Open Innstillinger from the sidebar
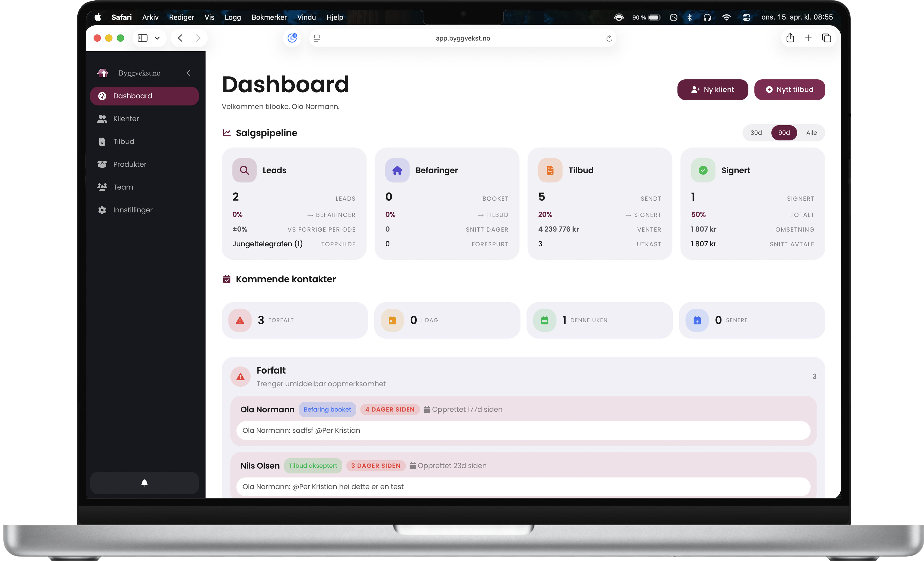924x561 pixels. click(133, 210)
